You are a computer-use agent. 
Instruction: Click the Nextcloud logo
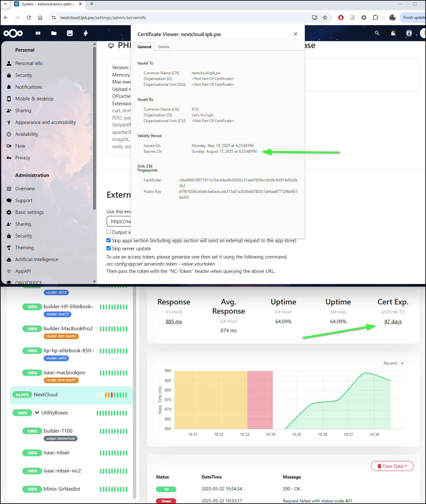click(x=13, y=33)
